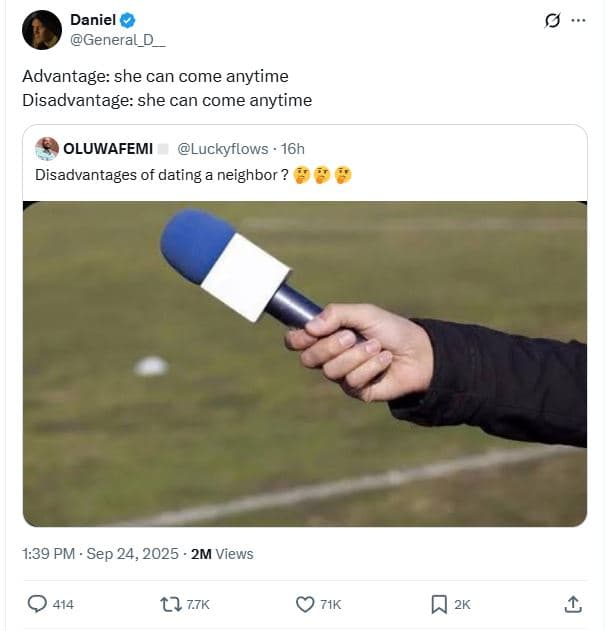This screenshot has width=605, height=631.
Task: Open OLUWAFEMI's small avatar
Action: click(x=46, y=149)
